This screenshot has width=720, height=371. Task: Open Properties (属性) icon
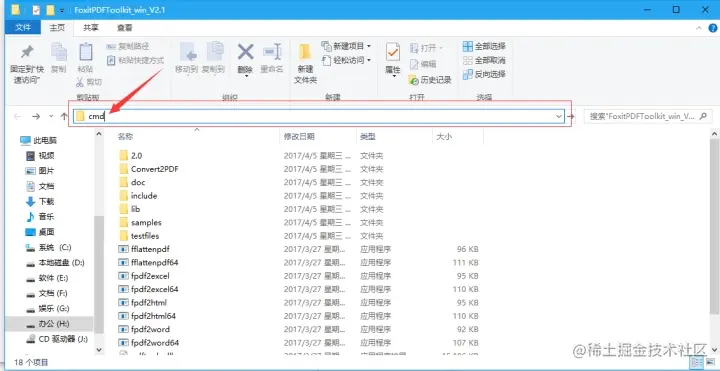(x=393, y=53)
